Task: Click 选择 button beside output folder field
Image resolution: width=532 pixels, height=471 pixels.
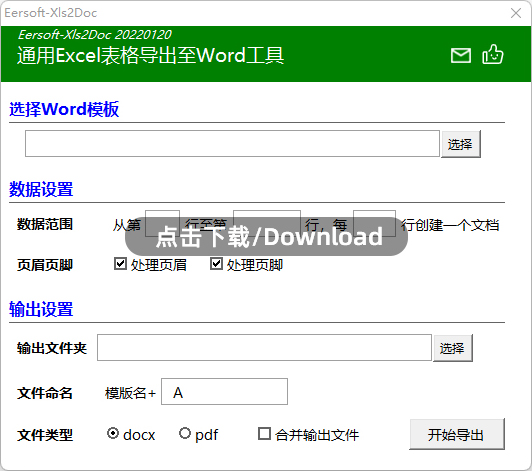Action: [x=453, y=348]
